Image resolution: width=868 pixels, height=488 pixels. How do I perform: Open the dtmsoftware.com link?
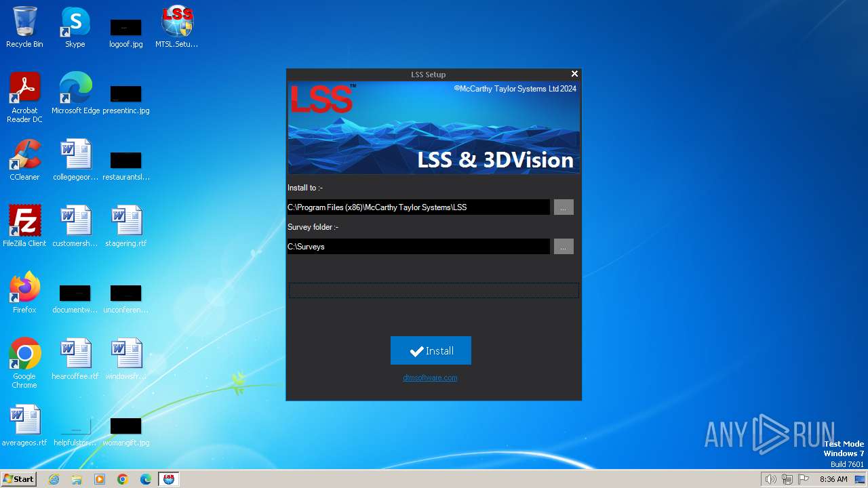pos(430,378)
